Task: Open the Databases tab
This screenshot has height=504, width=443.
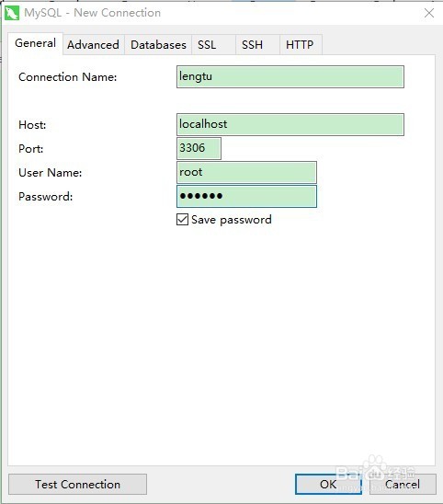Action: coord(158,45)
